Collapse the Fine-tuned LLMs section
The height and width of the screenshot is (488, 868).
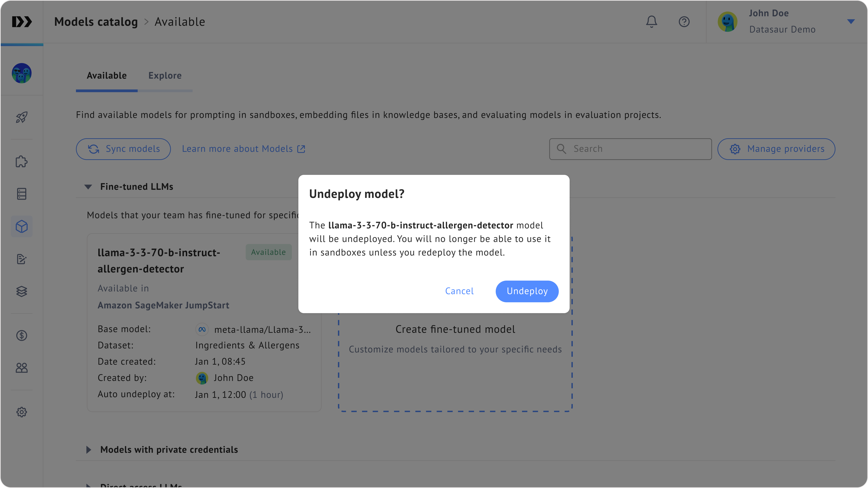point(88,187)
